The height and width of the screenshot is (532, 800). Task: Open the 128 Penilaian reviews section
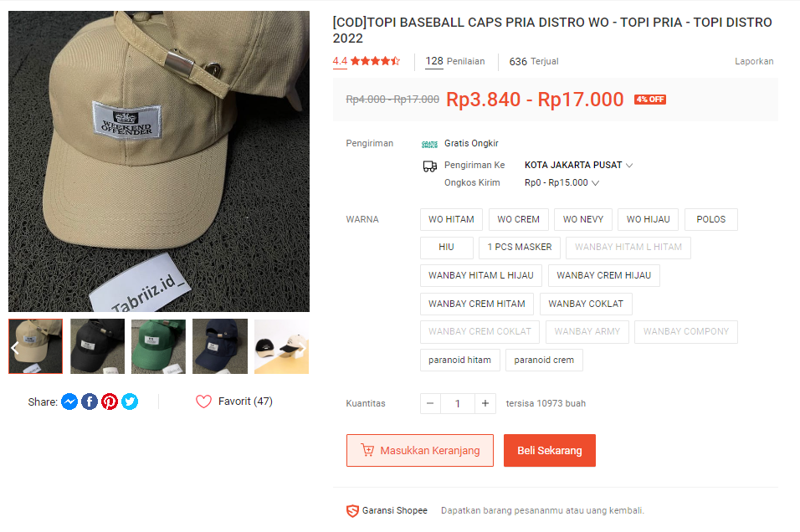click(455, 61)
